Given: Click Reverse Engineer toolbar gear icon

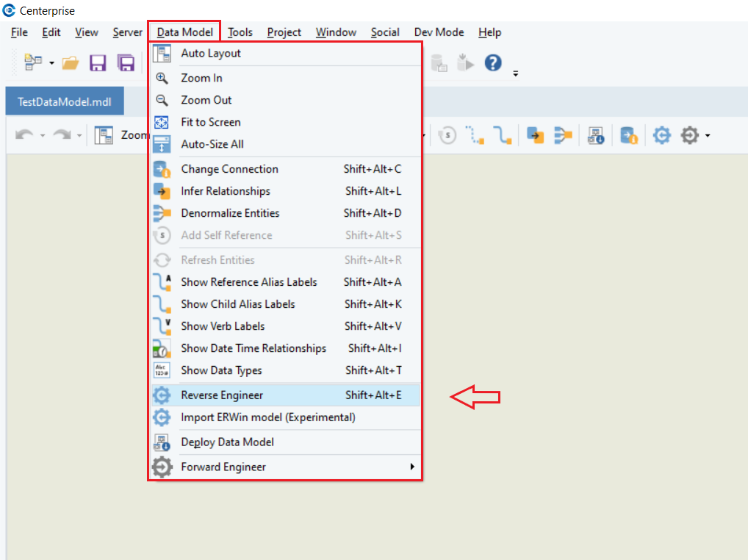Looking at the screenshot, I should [662, 135].
